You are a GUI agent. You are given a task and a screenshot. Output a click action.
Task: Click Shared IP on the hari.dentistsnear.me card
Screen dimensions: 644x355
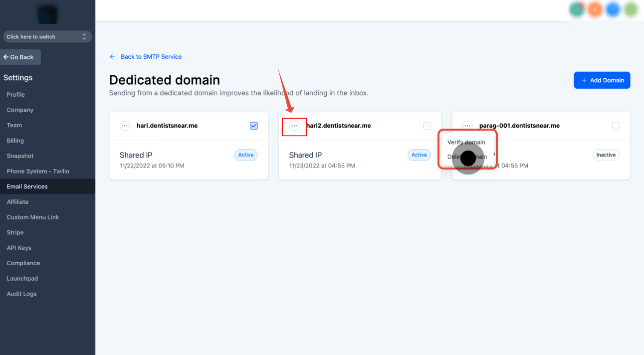tap(136, 155)
